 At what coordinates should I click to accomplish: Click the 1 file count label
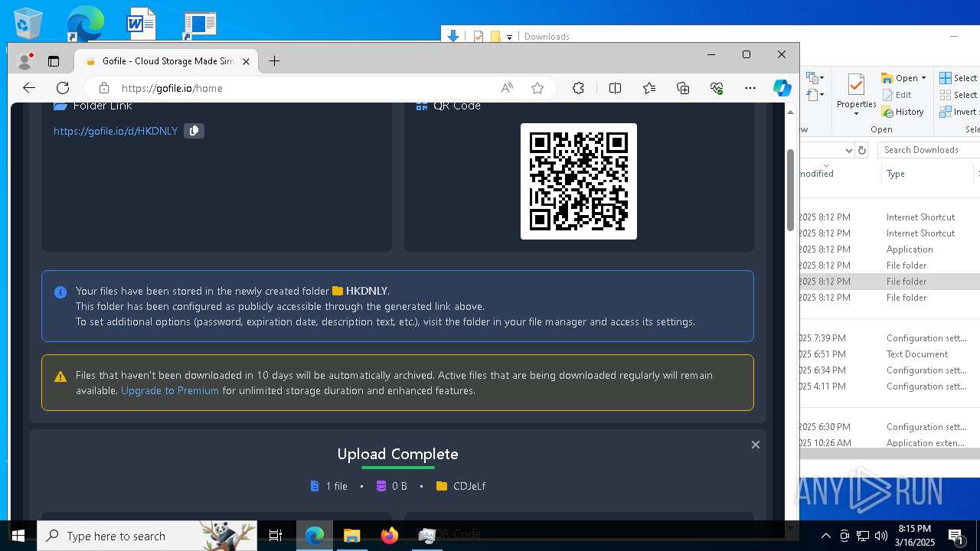pos(329,486)
